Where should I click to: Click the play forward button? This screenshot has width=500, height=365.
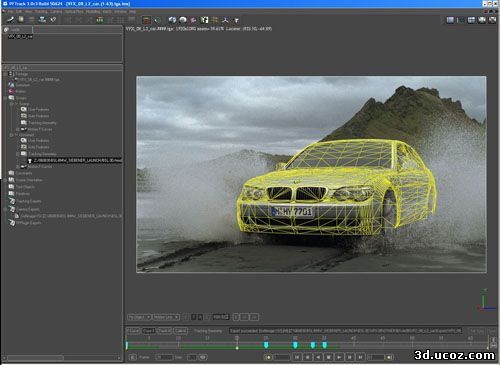pyautogui.click(x=339, y=357)
